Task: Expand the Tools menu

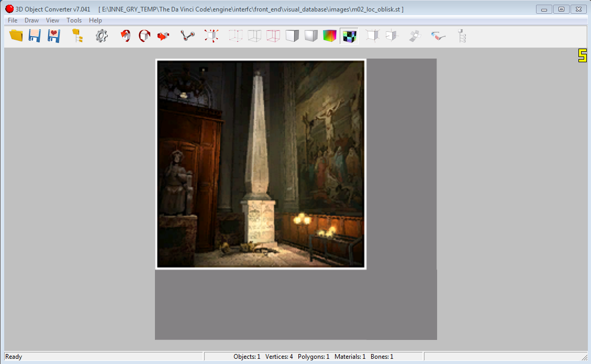Action: [x=74, y=20]
